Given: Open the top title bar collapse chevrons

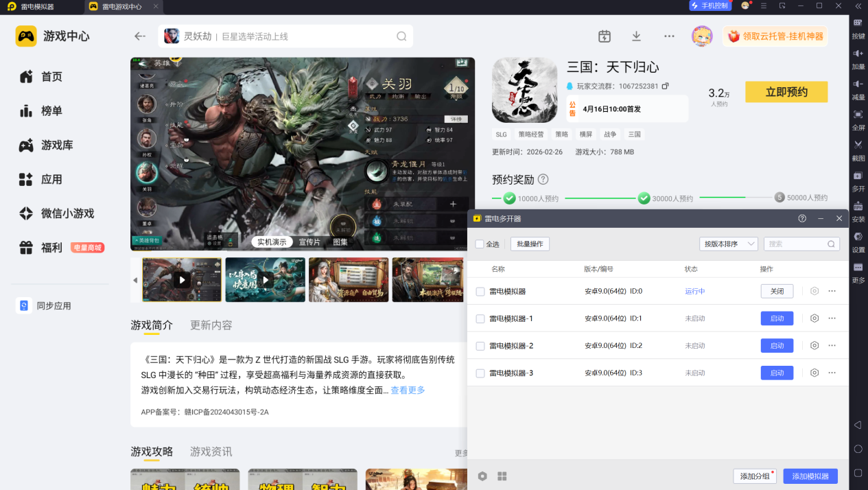Looking at the screenshot, I should 858,6.
